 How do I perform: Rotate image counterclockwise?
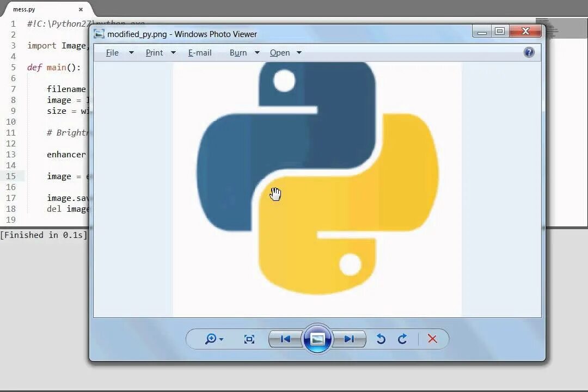click(381, 339)
